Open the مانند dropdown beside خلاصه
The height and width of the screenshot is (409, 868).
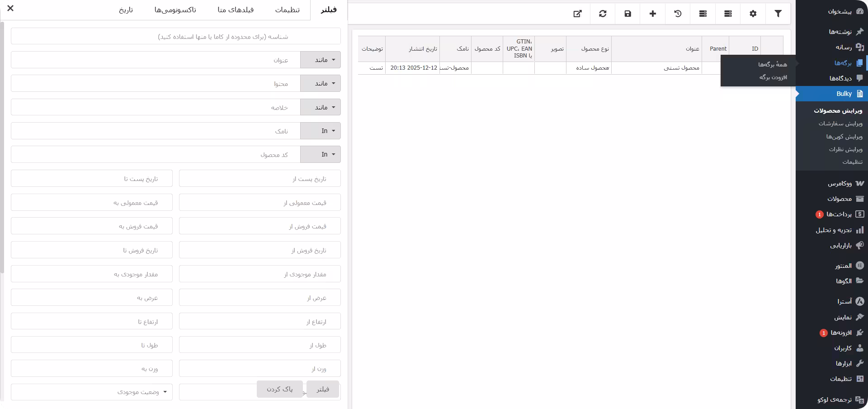tap(321, 107)
